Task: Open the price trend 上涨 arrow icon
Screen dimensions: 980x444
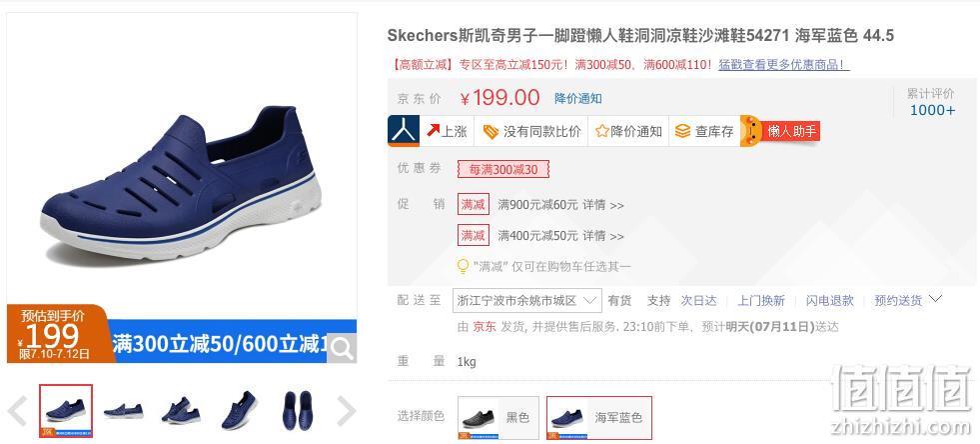Action: (434, 131)
